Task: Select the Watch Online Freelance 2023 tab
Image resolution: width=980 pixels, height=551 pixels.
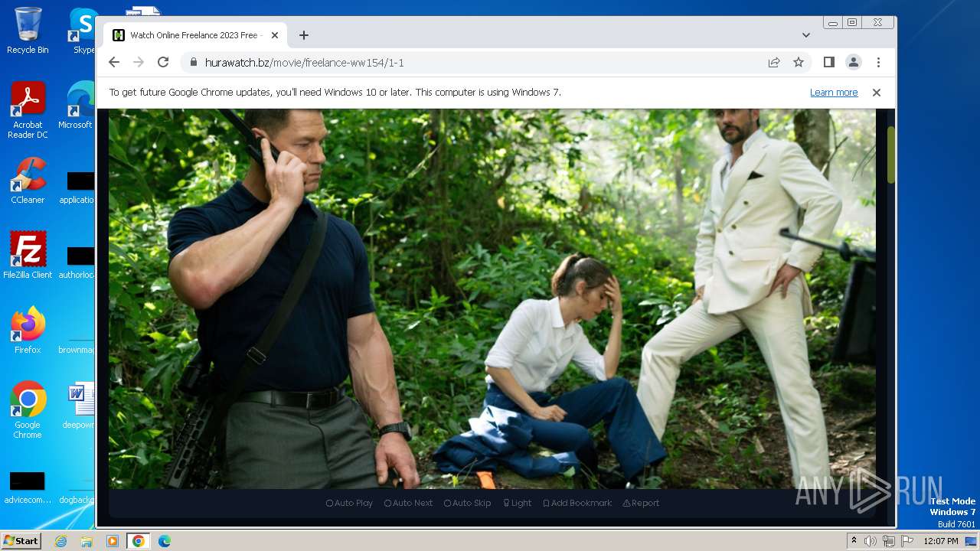Action: 195,35
